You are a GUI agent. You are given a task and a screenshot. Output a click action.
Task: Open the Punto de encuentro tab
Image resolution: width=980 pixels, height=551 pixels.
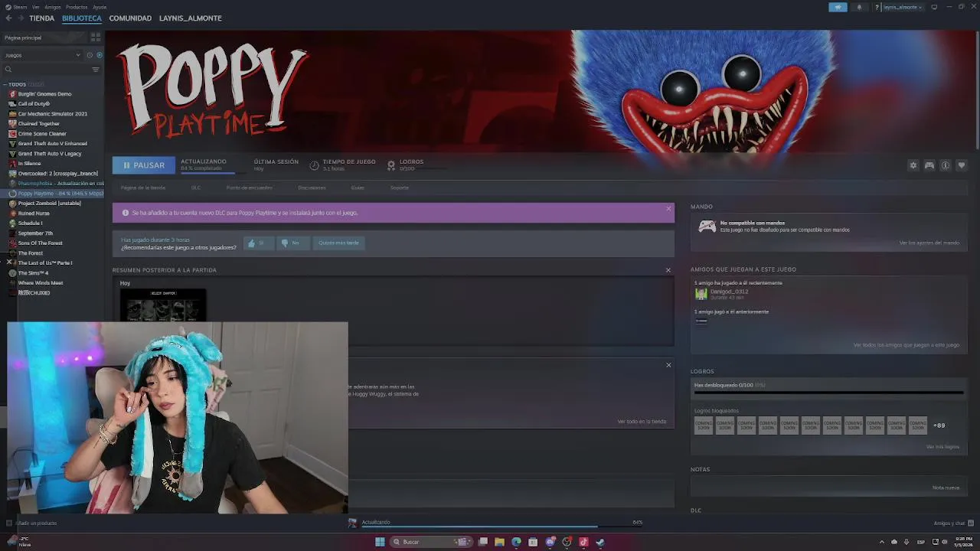(249, 187)
